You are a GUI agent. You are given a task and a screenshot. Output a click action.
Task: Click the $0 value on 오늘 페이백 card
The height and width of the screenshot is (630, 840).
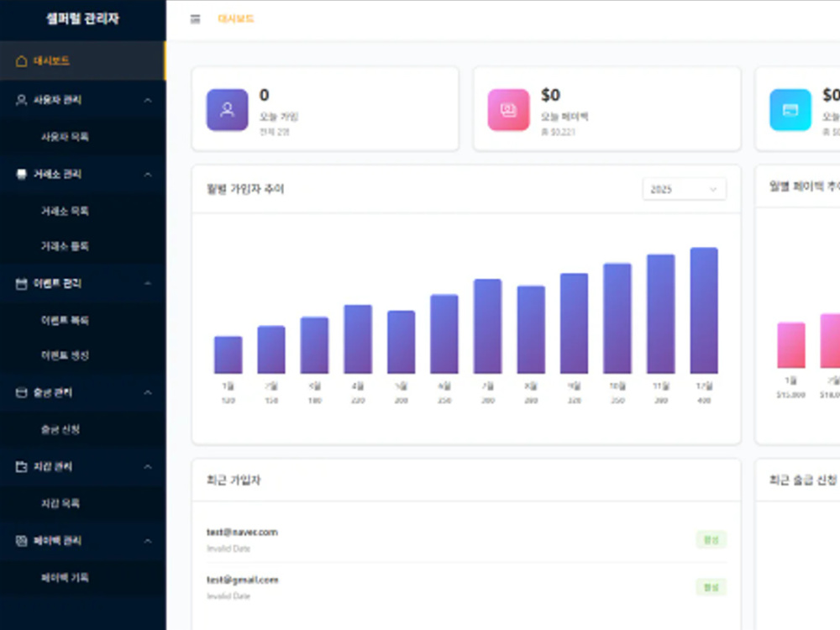pyautogui.click(x=551, y=96)
